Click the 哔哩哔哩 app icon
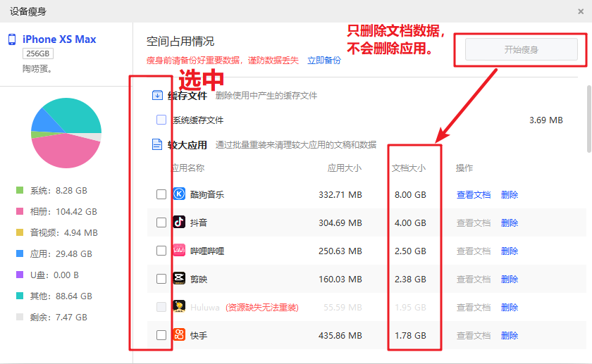Viewport: 592px width, 364px height. point(179,251)
